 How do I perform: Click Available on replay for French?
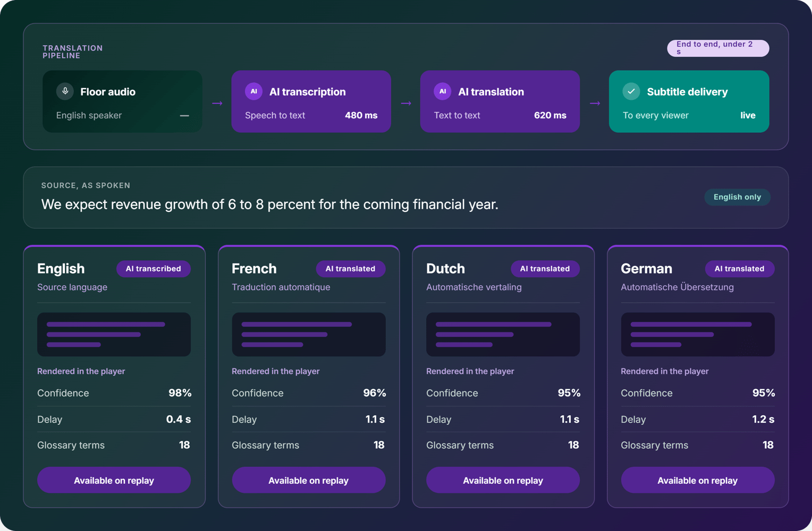pyautogui.click(x=308, y=480)
